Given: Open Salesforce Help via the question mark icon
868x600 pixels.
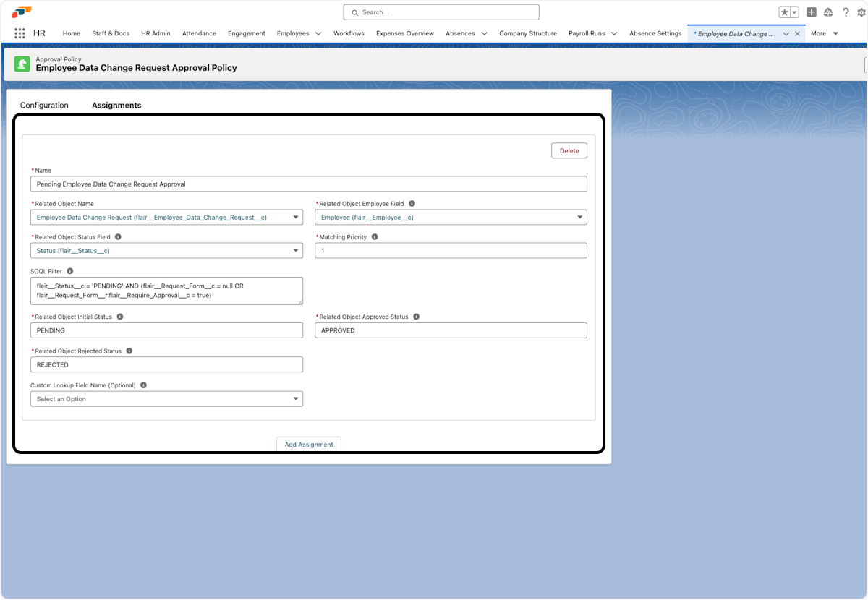Looking at the screenshot, I should [846, 12].
